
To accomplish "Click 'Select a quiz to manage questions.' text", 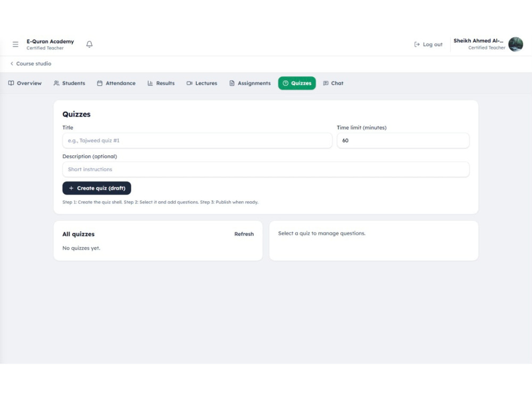I will click(322, 234).
